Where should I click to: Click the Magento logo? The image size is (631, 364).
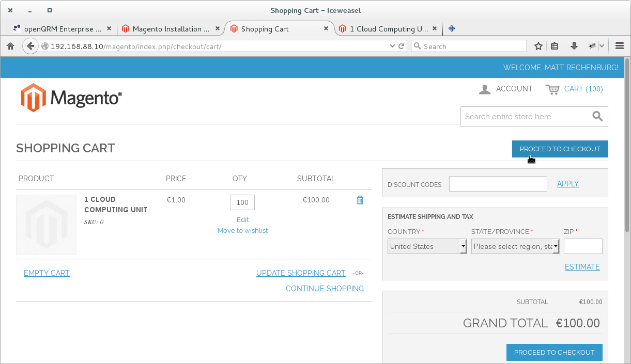pos(71,98)
